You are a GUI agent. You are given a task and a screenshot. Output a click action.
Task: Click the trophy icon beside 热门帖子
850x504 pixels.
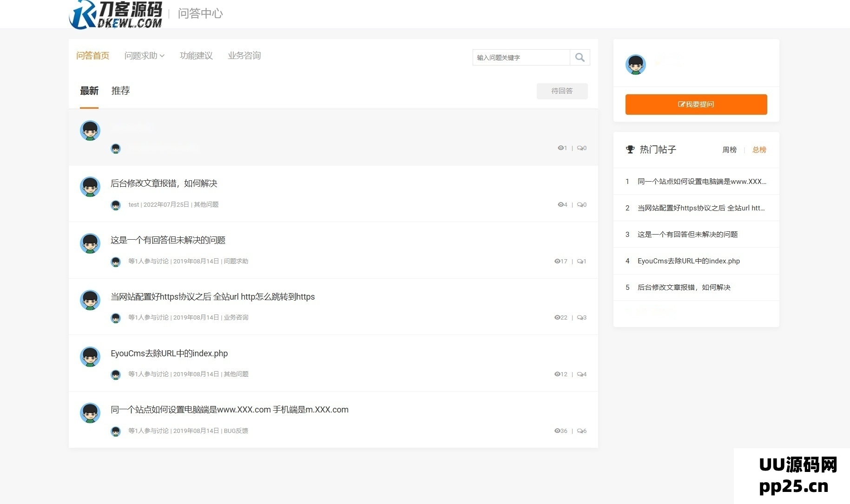click(x=630, y=150)
